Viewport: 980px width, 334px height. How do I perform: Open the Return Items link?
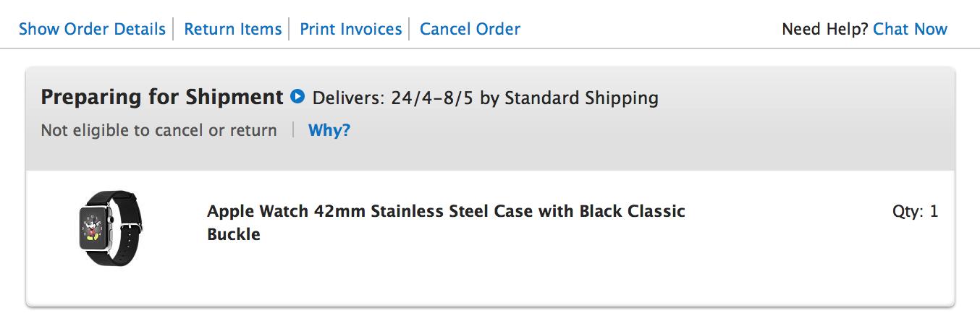(232, 29)
